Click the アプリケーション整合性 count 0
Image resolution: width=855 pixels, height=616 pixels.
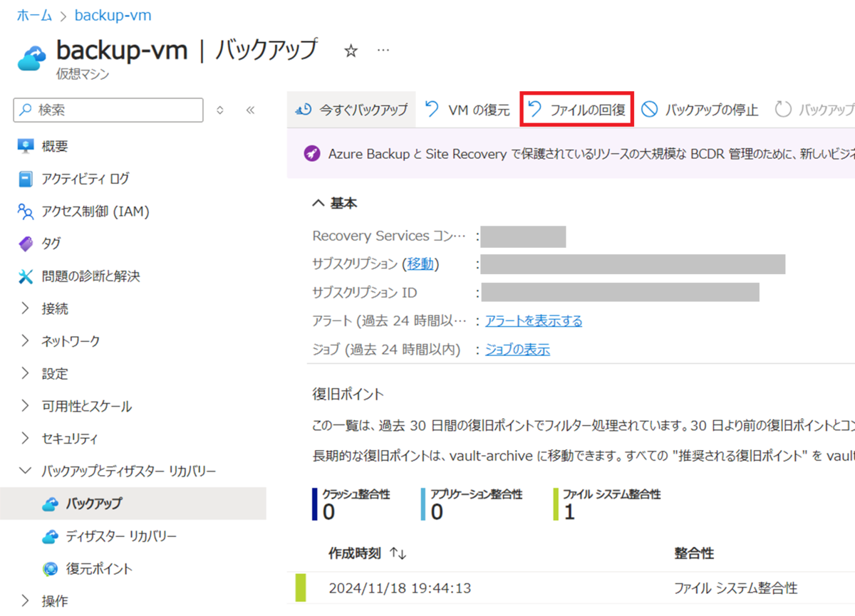click(x=437, y=512)
